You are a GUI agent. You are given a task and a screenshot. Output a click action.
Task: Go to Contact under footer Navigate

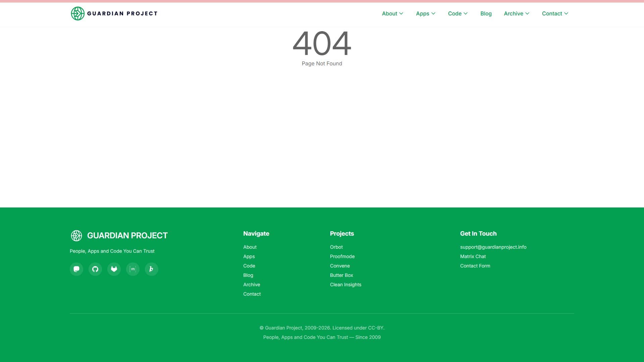(x=252, y=294)
